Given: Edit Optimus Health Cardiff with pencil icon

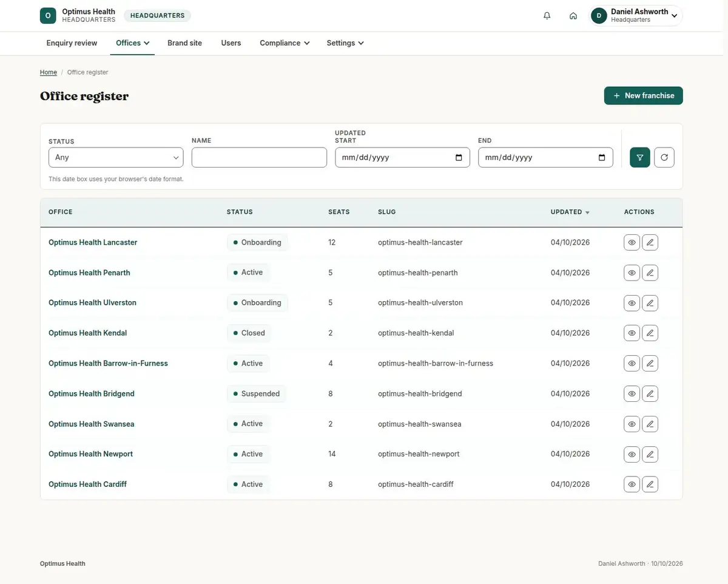Looking at the screenshot, I should pos(650,484).
